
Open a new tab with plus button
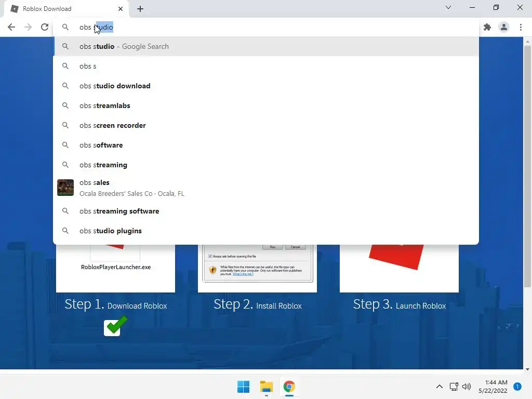(x=140, y=9)
